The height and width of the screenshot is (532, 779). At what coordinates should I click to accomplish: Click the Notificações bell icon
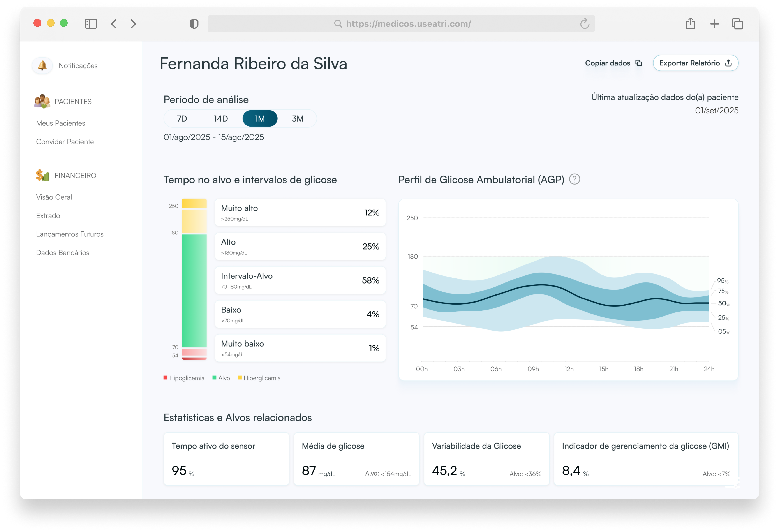42,65
